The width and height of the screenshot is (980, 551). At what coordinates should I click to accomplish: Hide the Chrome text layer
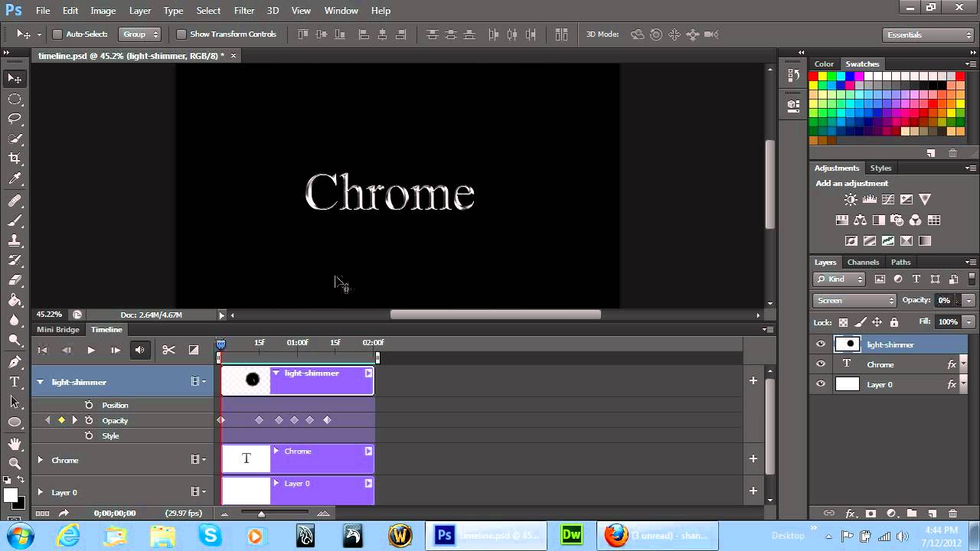tap(821, 364)
